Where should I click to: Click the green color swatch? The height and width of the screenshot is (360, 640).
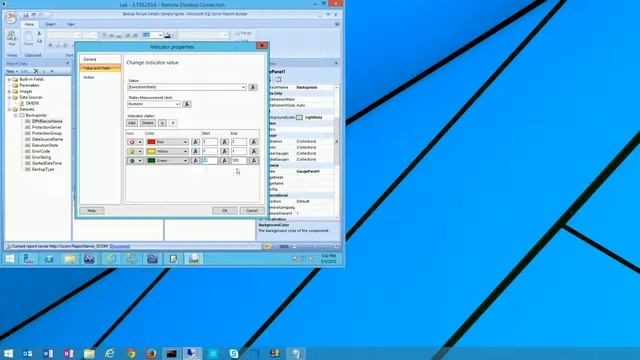(151, 160)
